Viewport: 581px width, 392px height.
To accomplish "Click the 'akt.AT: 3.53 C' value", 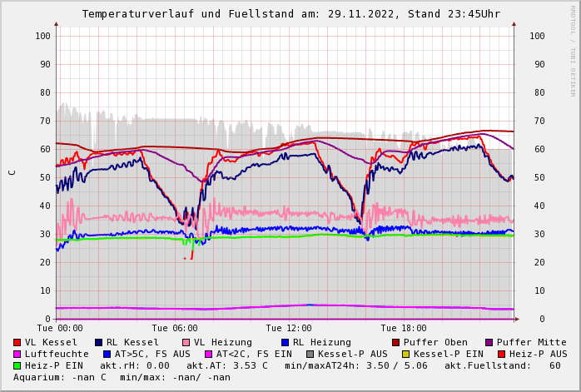I will click(227, 365).
